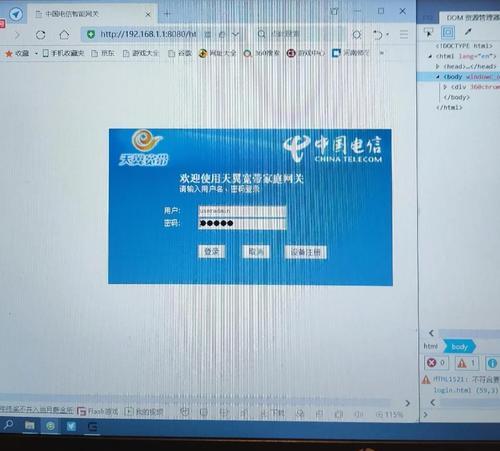500x451 pixels.
Task: Open 我的视频 in the status bar
Action: (x=144, y=412)
